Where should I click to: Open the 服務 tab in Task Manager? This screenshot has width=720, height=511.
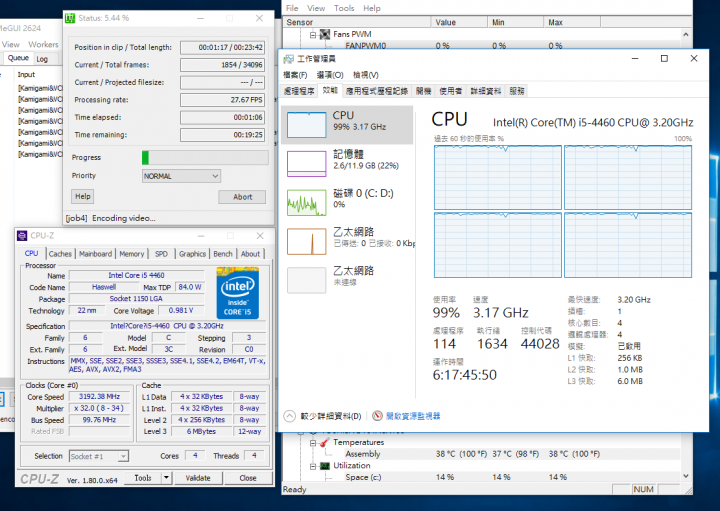coord(517,91)
